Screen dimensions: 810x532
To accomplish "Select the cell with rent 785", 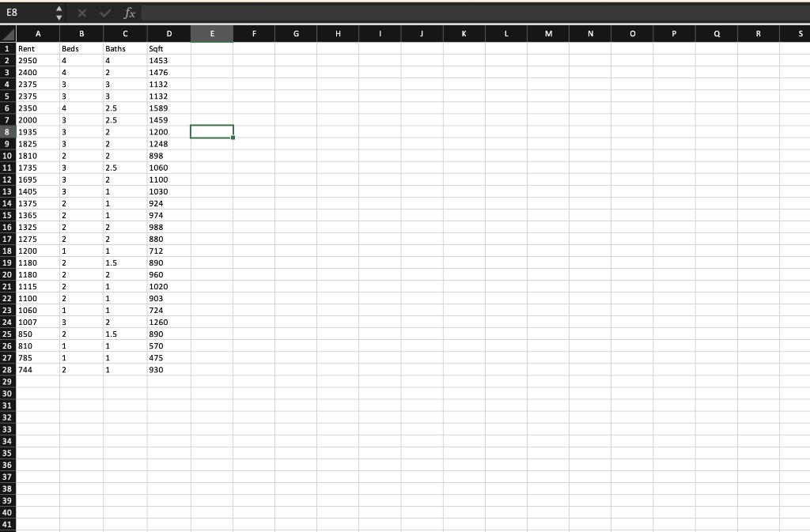I will click(38, 357).
